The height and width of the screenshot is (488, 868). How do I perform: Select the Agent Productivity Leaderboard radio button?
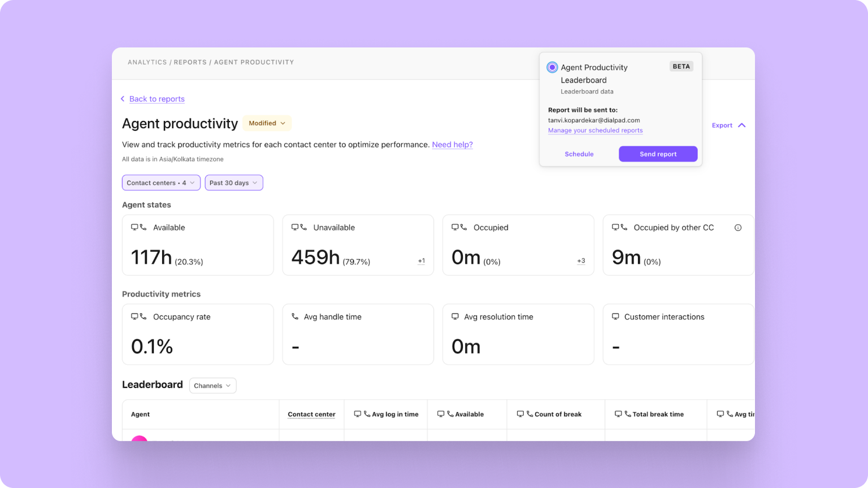coord(551,67)
